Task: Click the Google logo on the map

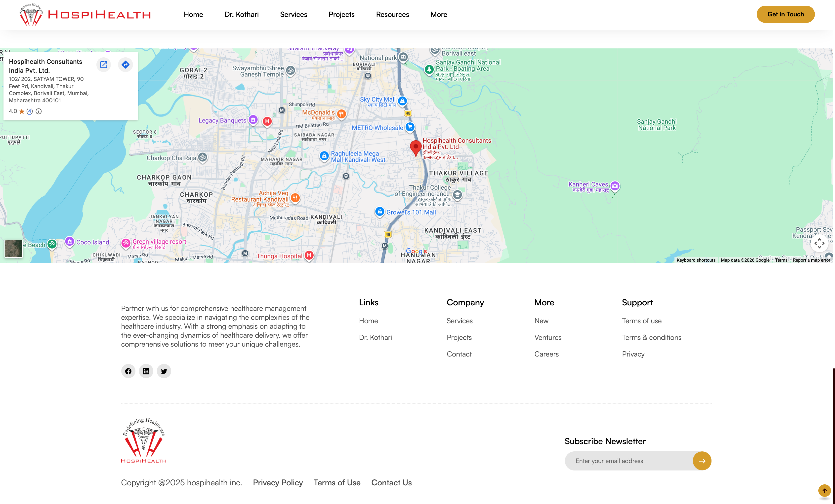Action: tap(417, 251)
